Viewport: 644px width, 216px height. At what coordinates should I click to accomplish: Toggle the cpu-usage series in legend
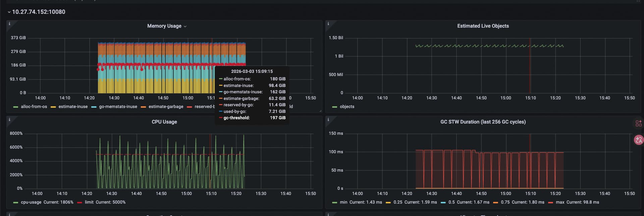pyautogui.click(x=31, y=202)
